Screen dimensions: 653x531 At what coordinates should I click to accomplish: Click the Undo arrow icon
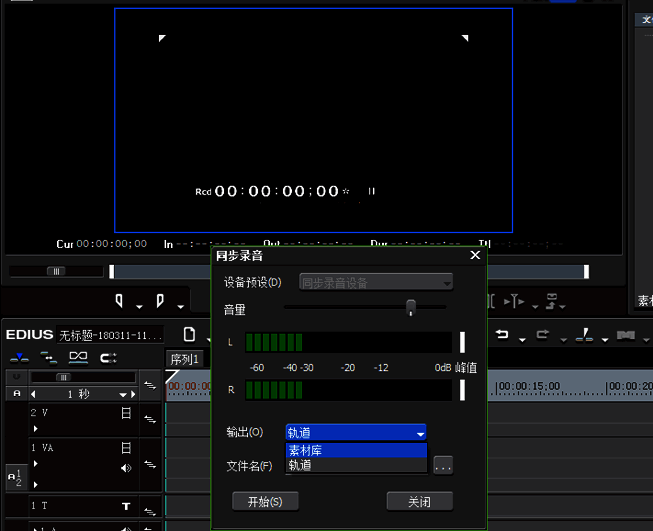click(502, 334)
